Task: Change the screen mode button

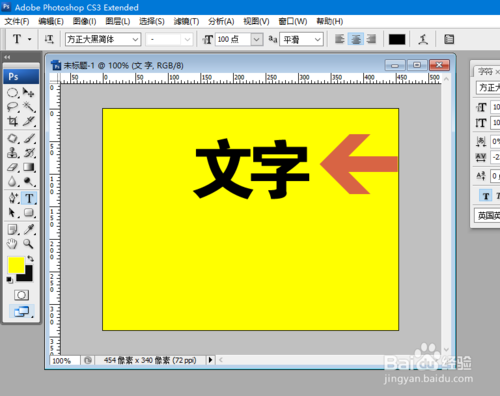Action: point(21,311)
